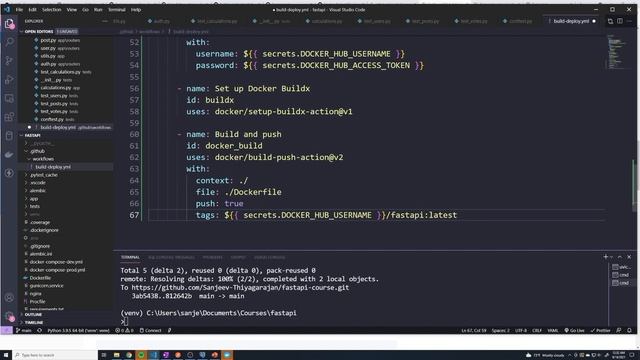
Task: Open the Help menu
Action: [x=136, y=9]
